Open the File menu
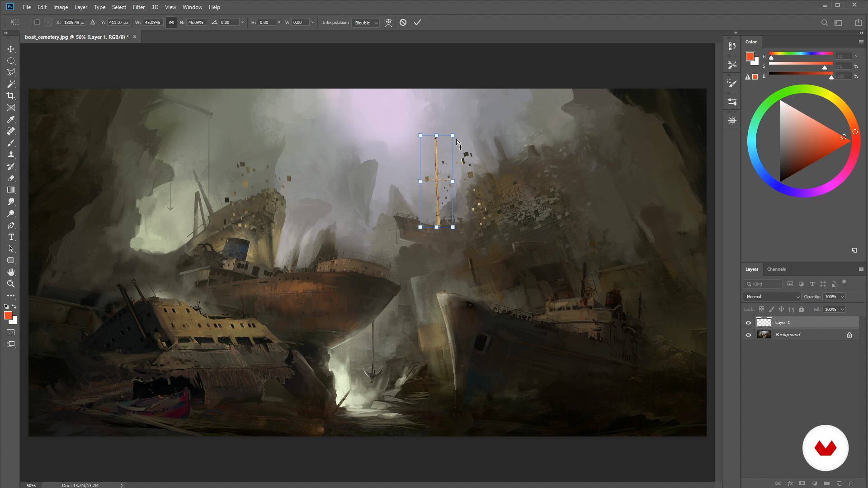The width and height of the screenshot is (868, 488). (27, 7)
